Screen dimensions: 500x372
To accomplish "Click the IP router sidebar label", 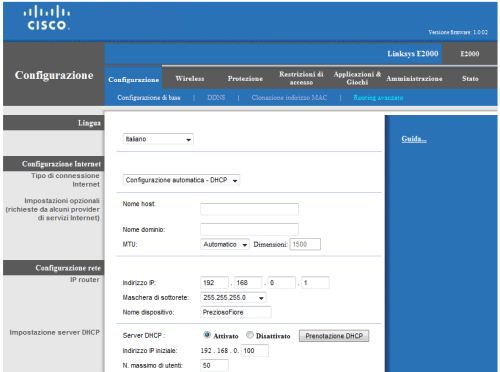I will (85, 280).
